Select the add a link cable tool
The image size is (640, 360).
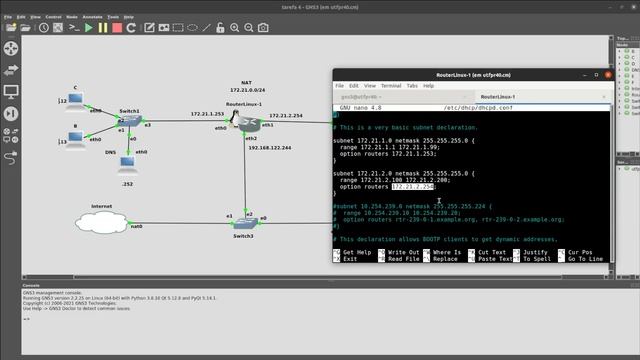(x=11, y=157)
